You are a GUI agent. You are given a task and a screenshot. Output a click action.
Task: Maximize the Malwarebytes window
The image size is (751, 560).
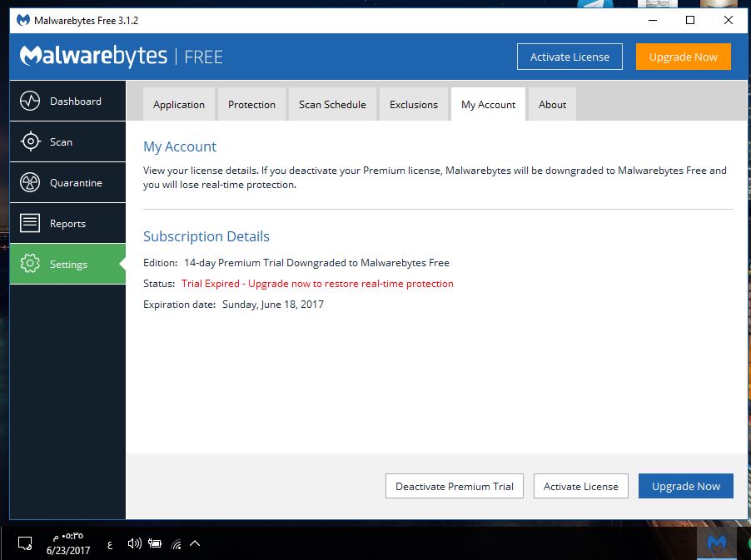point(690,20)
